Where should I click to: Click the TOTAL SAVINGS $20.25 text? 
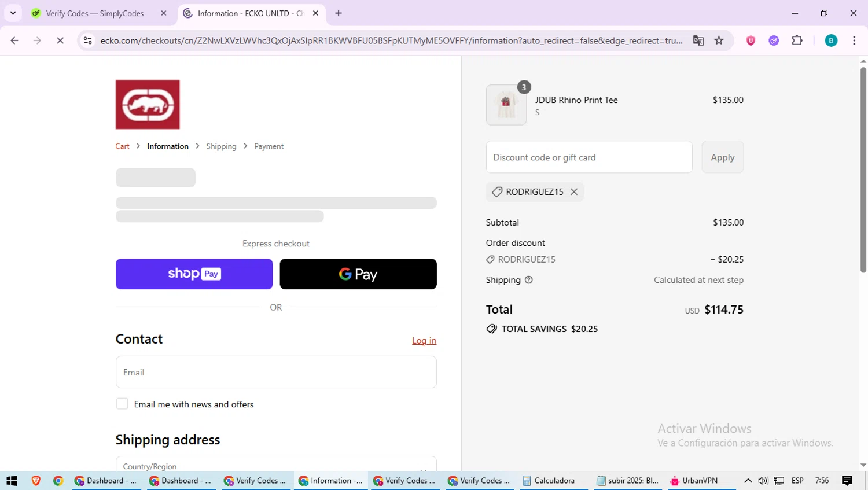[x=550, y=329]
